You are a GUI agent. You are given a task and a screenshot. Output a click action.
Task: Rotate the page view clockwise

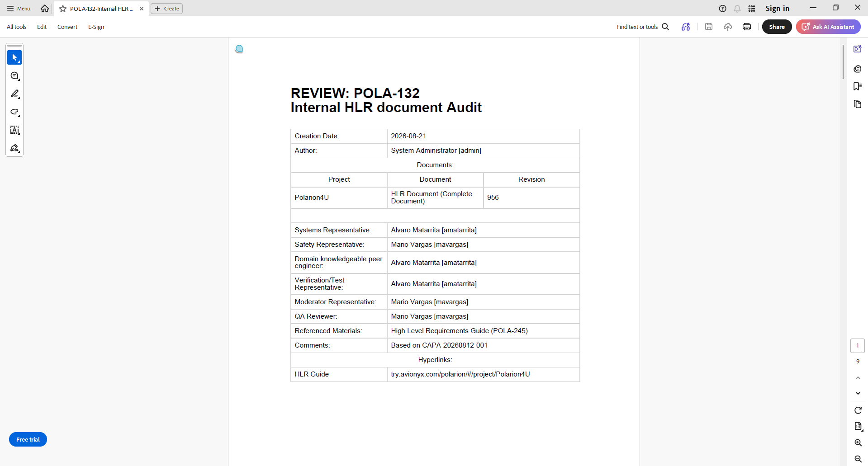858,410
